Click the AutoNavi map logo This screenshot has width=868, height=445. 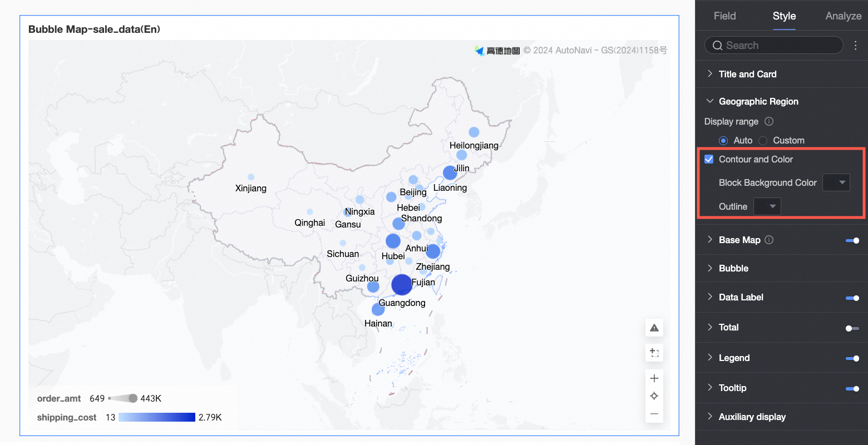click(497, 51)
